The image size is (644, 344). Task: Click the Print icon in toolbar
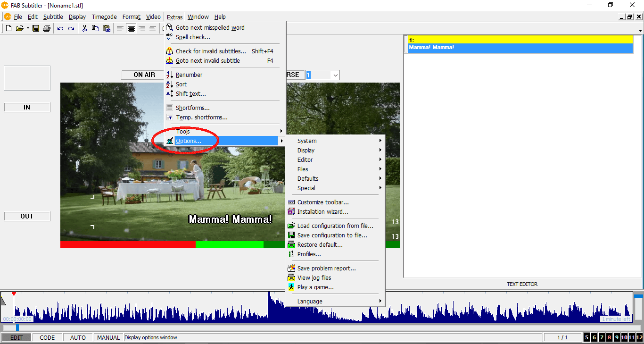46,28
